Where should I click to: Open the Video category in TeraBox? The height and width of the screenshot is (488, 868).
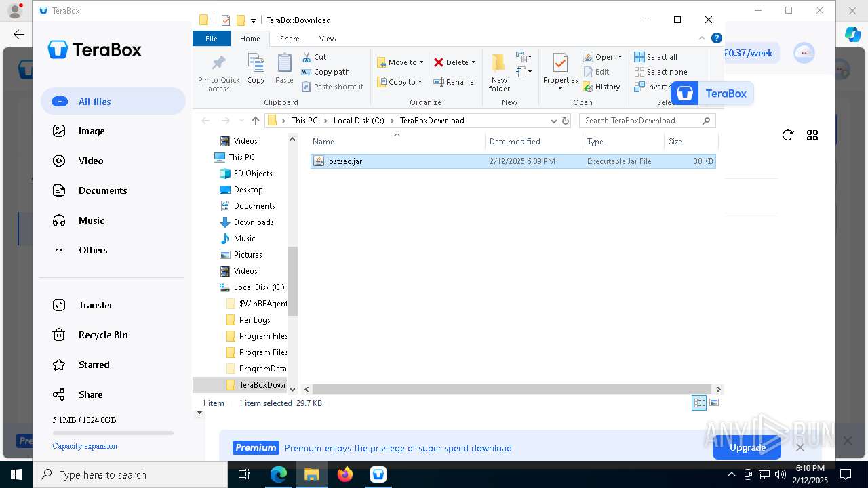pyautogui.click(x=90, y=161)
